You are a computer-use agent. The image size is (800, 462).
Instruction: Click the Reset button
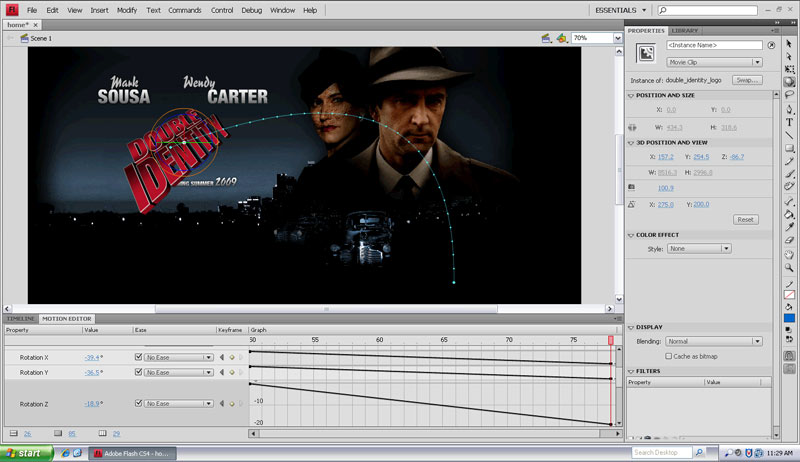click(745, 219)
